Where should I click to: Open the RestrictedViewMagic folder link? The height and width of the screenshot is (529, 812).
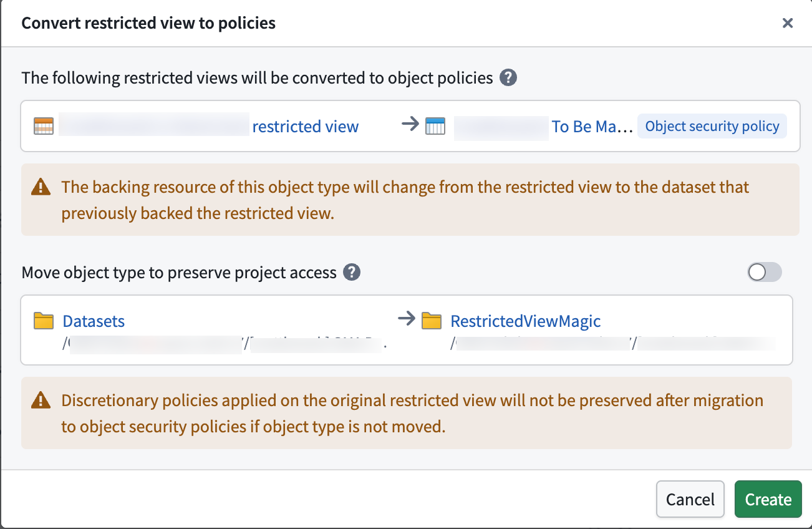pyautogui.click(x=525, y=321)
